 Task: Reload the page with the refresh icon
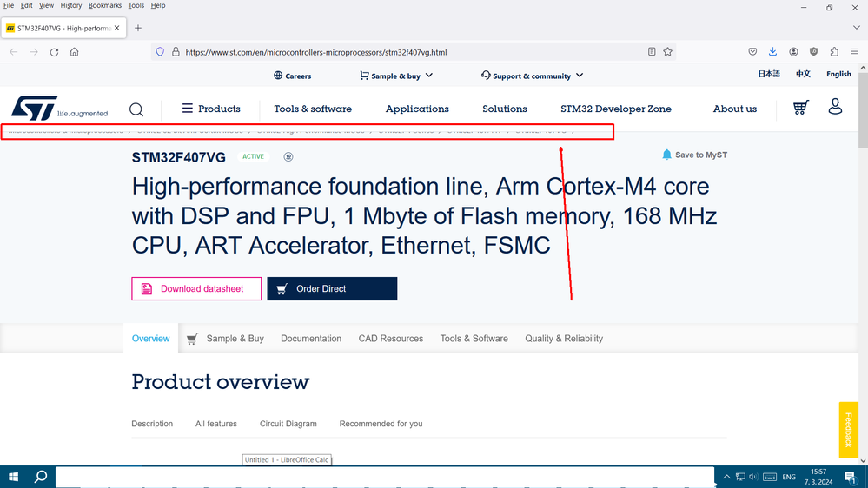pos(54,52)
